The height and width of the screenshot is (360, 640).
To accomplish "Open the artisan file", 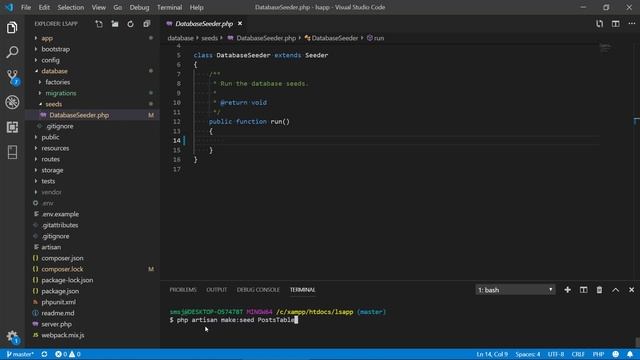I will [93, 247].
